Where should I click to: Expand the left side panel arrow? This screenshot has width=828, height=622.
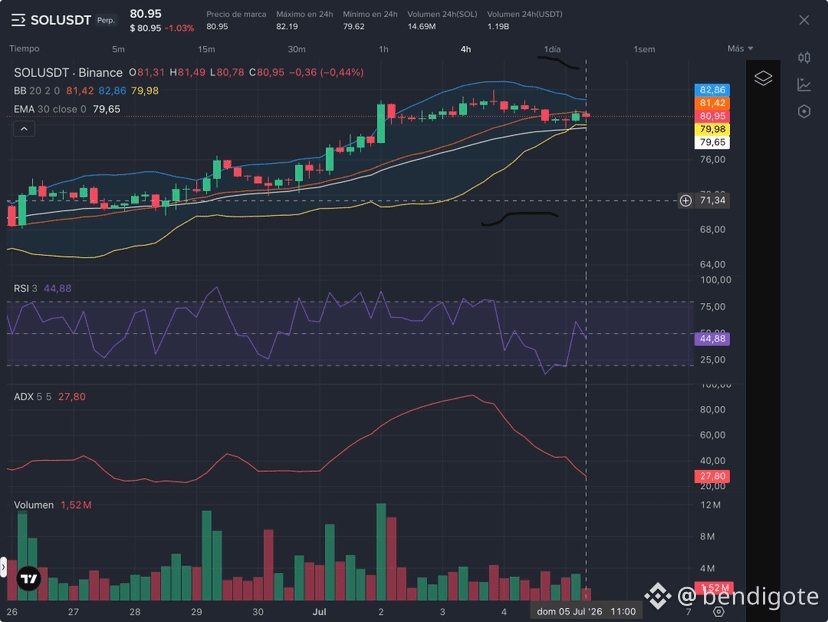[x=3, y=567]
